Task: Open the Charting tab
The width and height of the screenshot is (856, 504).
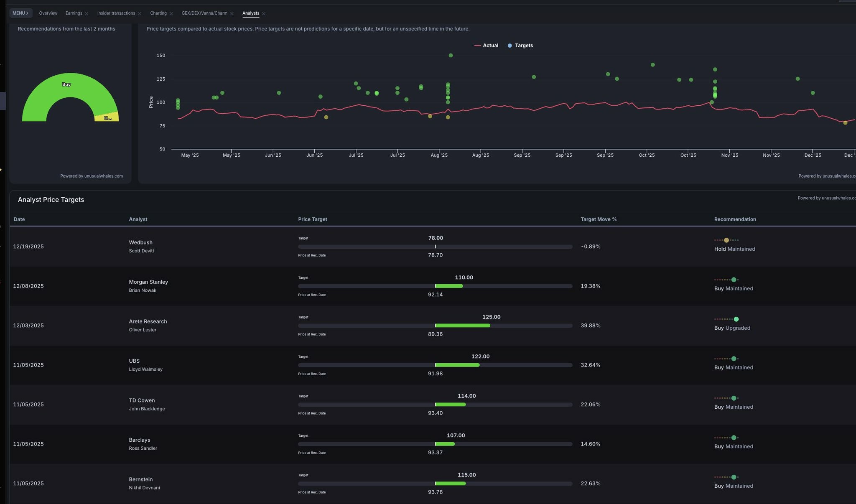Action: coord(158,13)
